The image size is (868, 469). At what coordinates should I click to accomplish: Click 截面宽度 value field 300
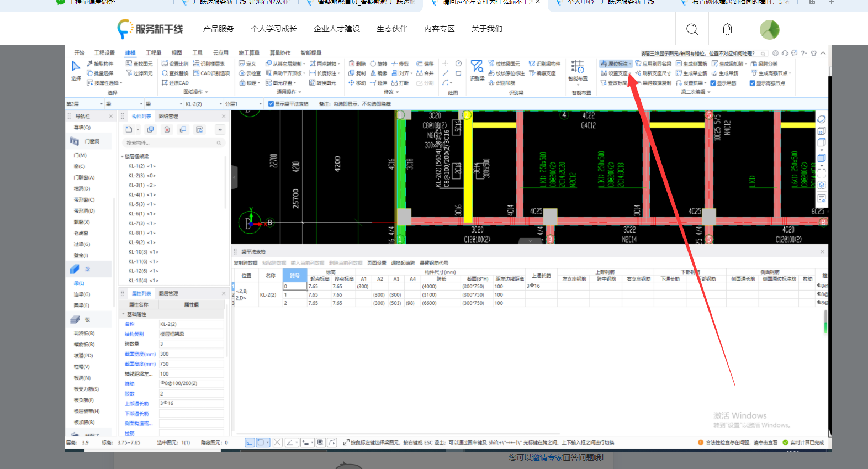click(x=191, y=354)
